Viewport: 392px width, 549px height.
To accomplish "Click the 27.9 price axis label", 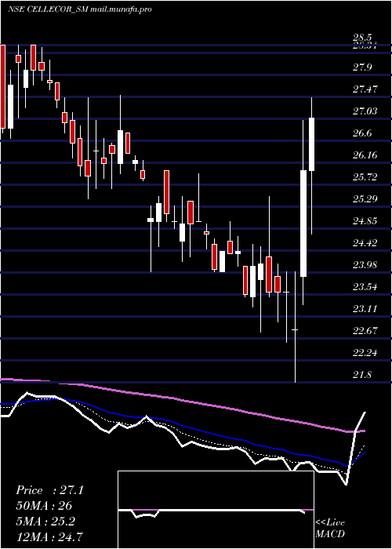I will pos(361,67).
